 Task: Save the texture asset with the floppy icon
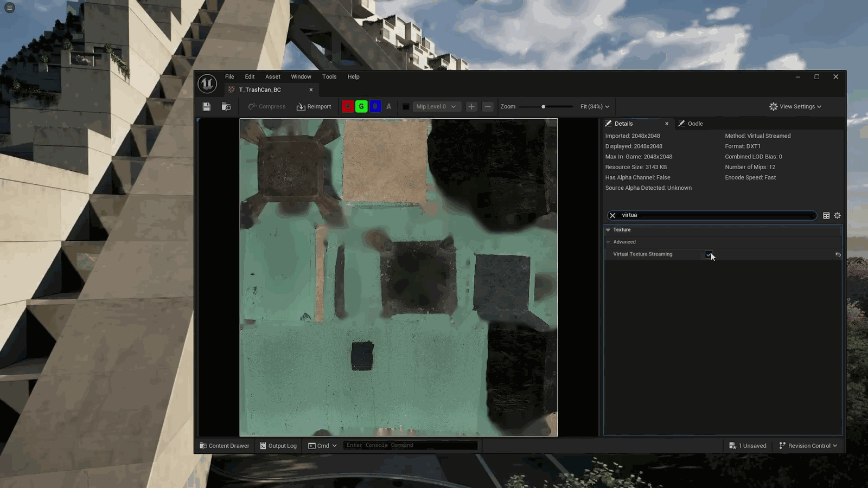coord(207,107)
